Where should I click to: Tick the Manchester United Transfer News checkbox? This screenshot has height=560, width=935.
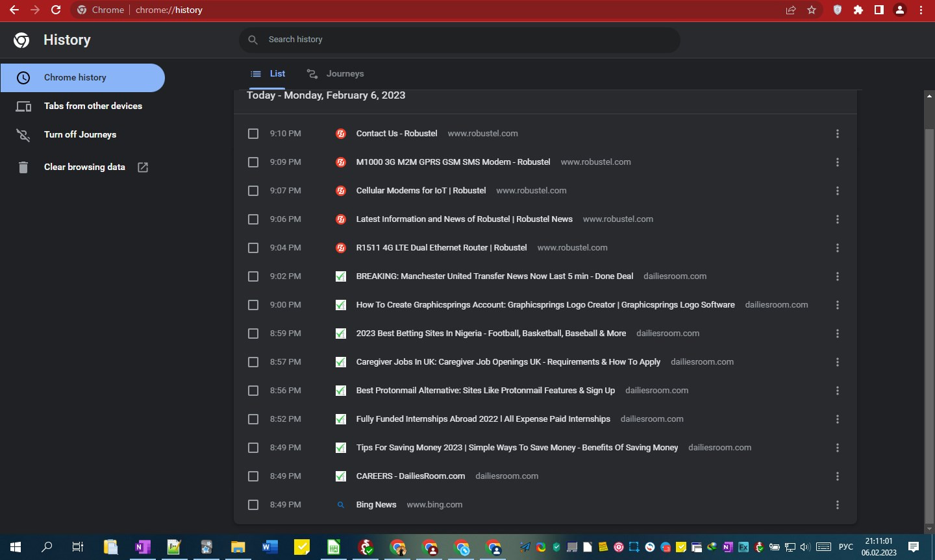click(253, 276)
